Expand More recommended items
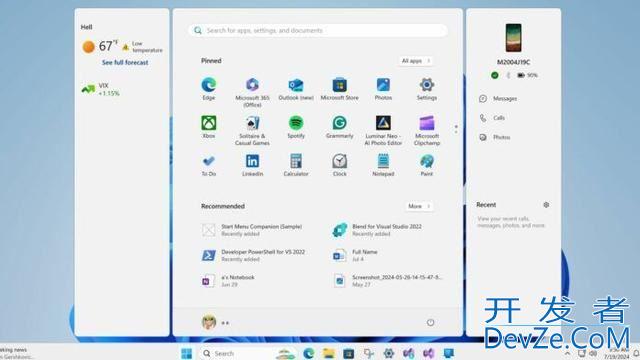This screenshot has width=640, height=360. 419,206
